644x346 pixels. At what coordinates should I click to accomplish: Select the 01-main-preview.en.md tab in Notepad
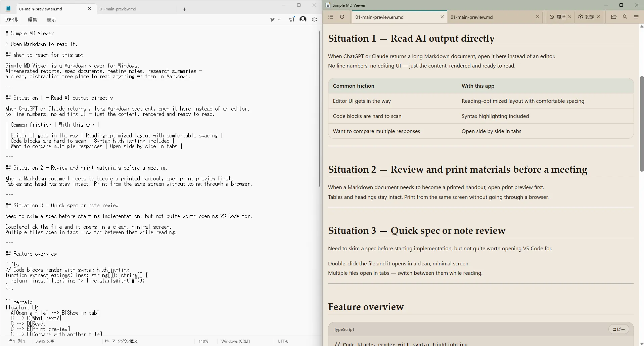41,9
